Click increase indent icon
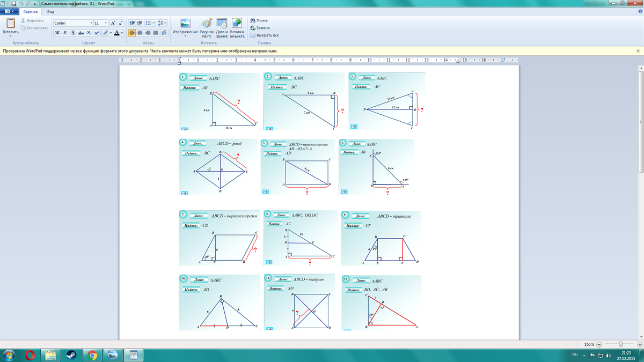The width and height of the screenshot is (644, 362). pyautogui.click(x=140, y=24)
